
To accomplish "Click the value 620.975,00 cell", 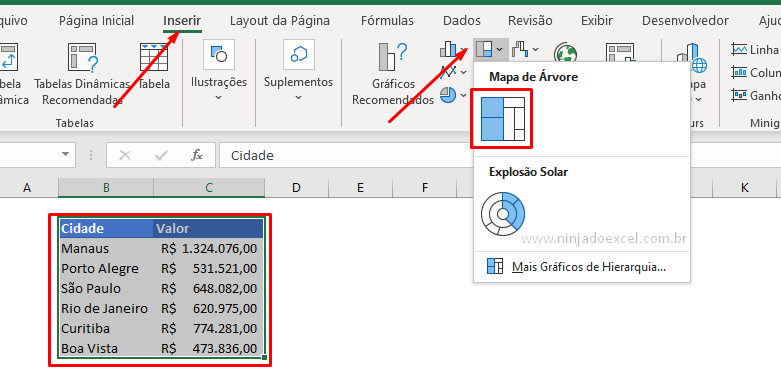I will click(x=209, y=308).
